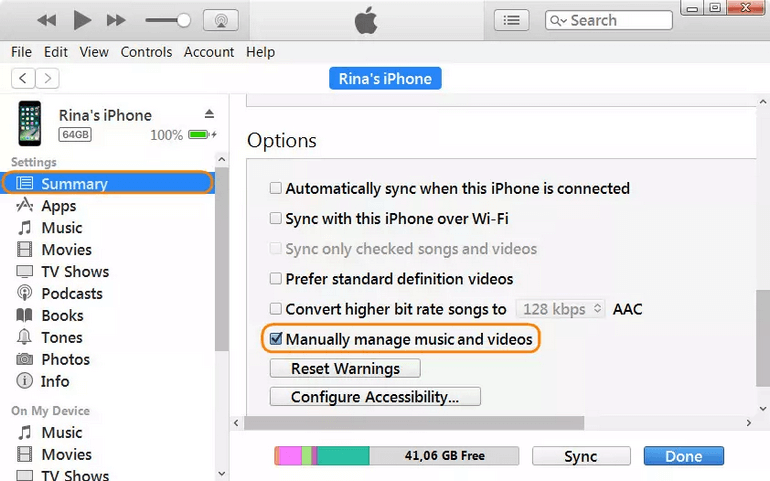Click horizontal scrollbar right arrow
770x481 pixels.
click(x=748, y=423)
